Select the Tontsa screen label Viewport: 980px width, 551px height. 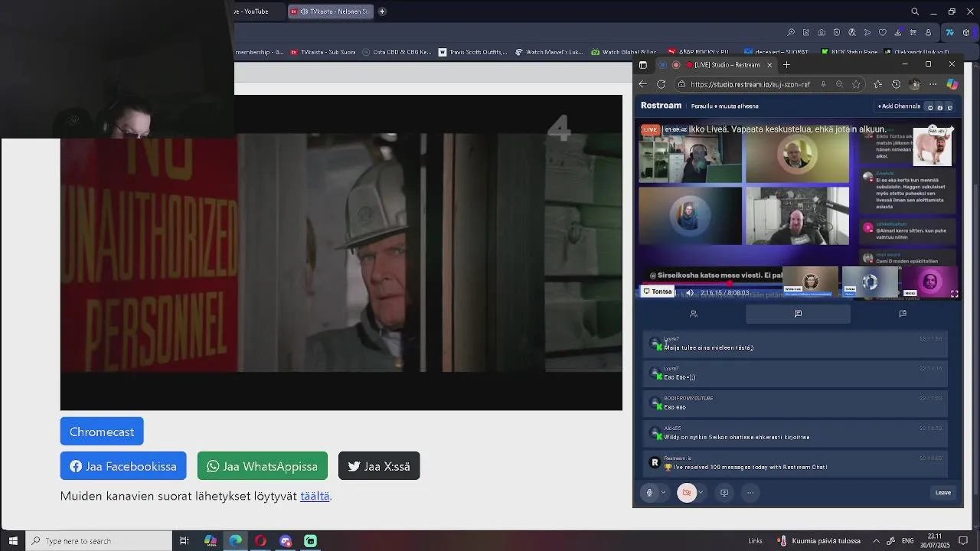click(x=658, y=292)
